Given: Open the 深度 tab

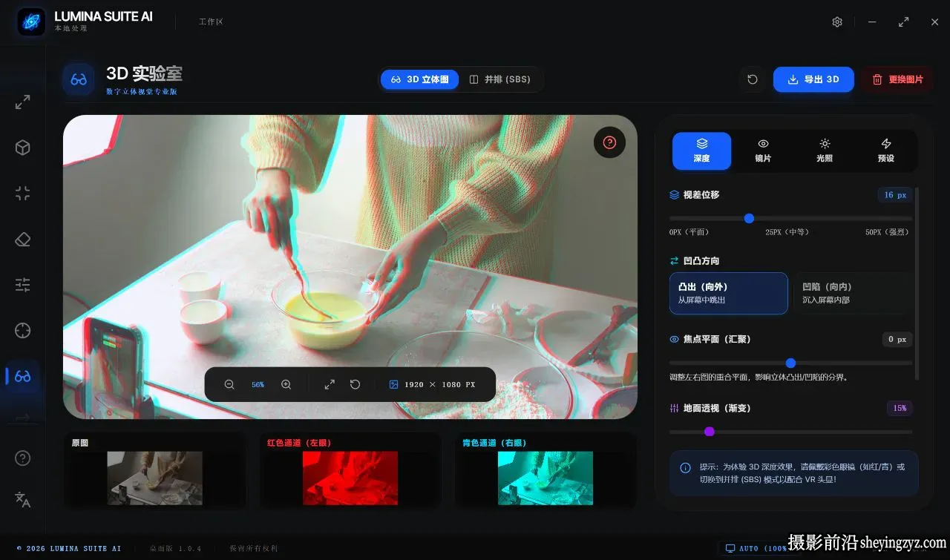Looking at the screenshot, I should [x=701, y=151].
